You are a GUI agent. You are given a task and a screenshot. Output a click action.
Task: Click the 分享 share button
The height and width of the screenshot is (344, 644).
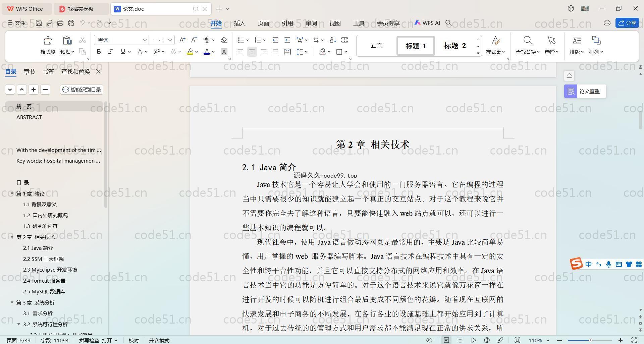pyautogui.click(x=627, y=23)
